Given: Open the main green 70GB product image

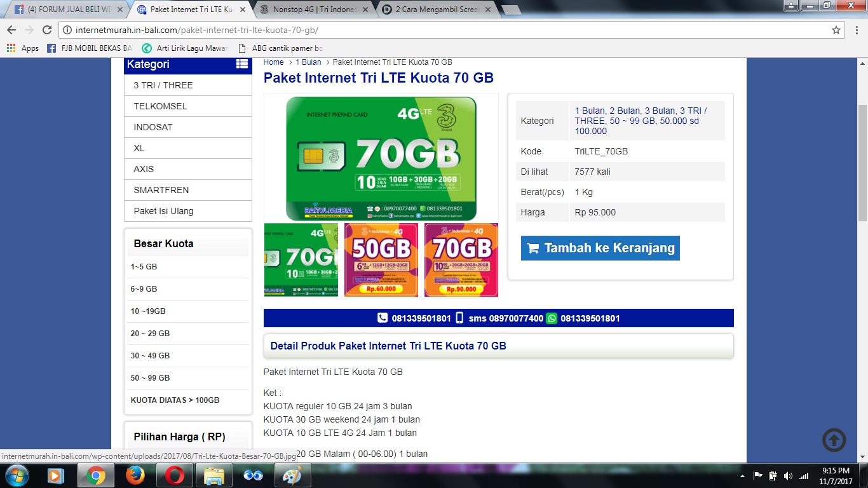Looking at the screenshot, I should pyautogui.click(x=381, y=158).
